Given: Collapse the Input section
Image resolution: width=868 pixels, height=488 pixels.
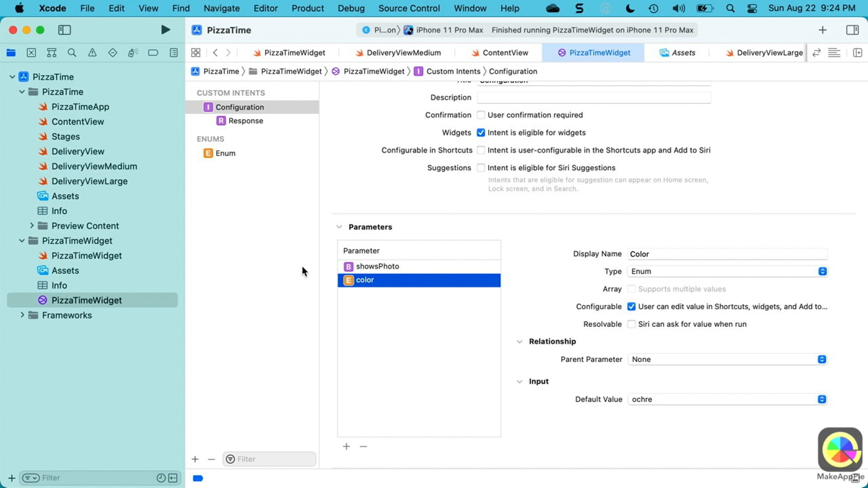Looking at the screenshot, I should tap(519, 381).
